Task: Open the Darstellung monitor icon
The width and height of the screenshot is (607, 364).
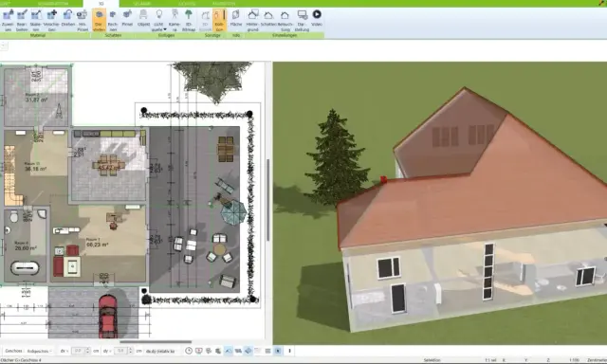Action: (x=302, y=21)
